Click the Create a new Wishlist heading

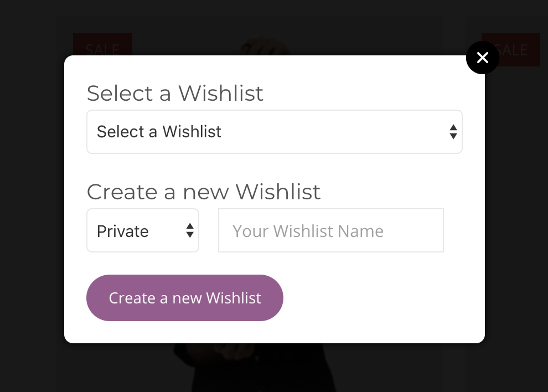pos(203,192)
